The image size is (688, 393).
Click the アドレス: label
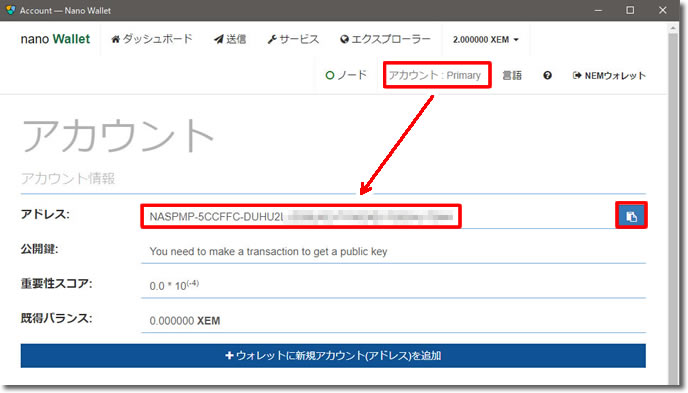[x=45, y=214]
